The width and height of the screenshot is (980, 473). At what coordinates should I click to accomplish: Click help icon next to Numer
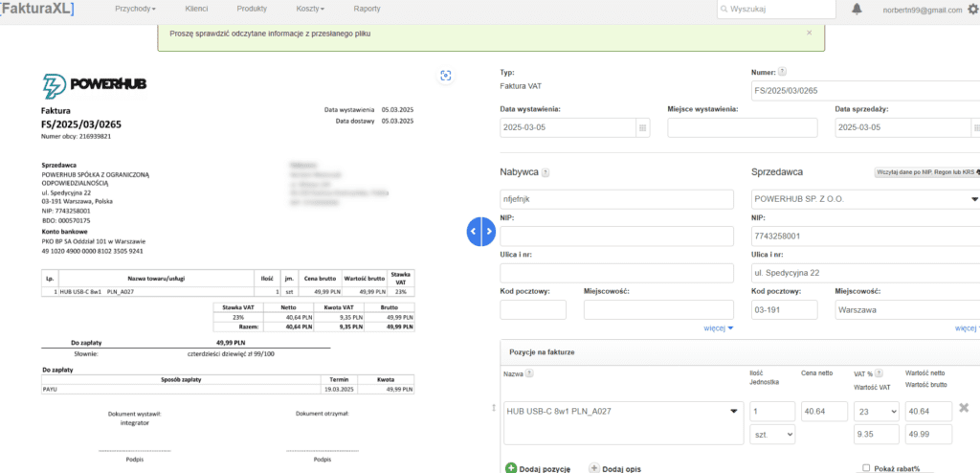782,71
